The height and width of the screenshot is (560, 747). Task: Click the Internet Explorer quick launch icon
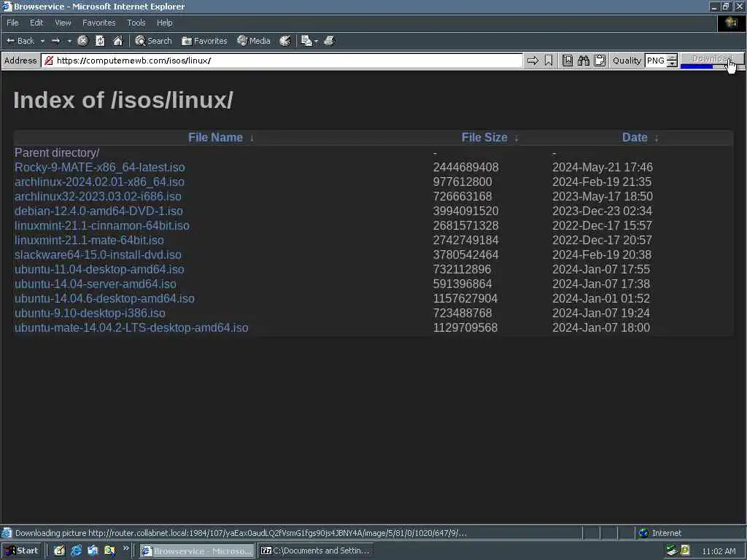point(76,551)
